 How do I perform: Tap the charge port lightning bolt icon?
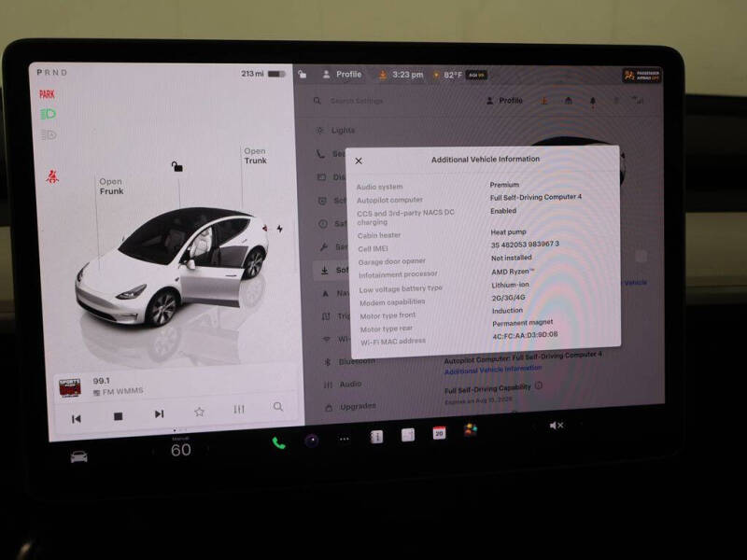point(279,229)
